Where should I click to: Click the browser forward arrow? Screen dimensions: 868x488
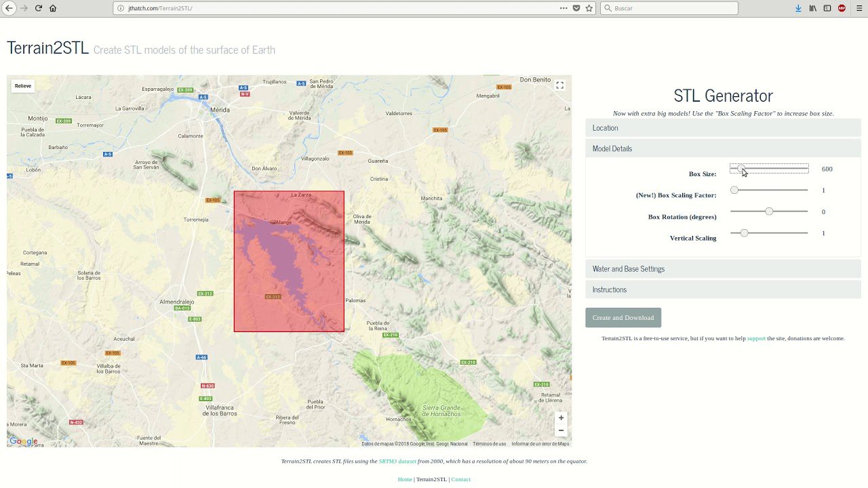pos(24,8)
